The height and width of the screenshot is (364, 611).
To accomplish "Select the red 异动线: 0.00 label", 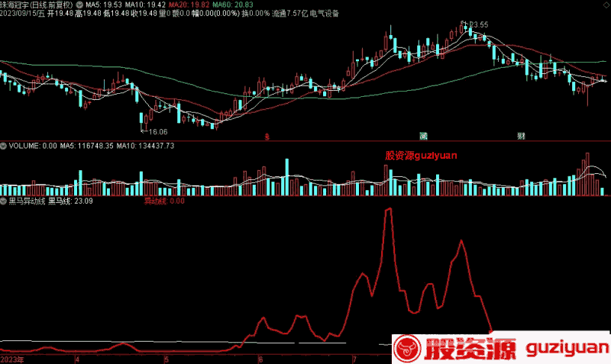I will (x=164, y=201).
